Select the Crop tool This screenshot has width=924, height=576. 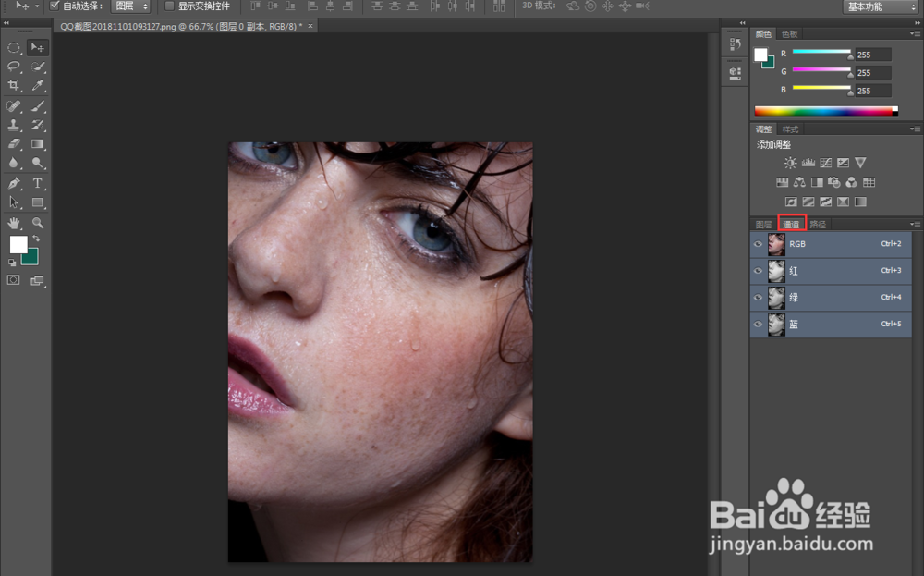[14, 85]
